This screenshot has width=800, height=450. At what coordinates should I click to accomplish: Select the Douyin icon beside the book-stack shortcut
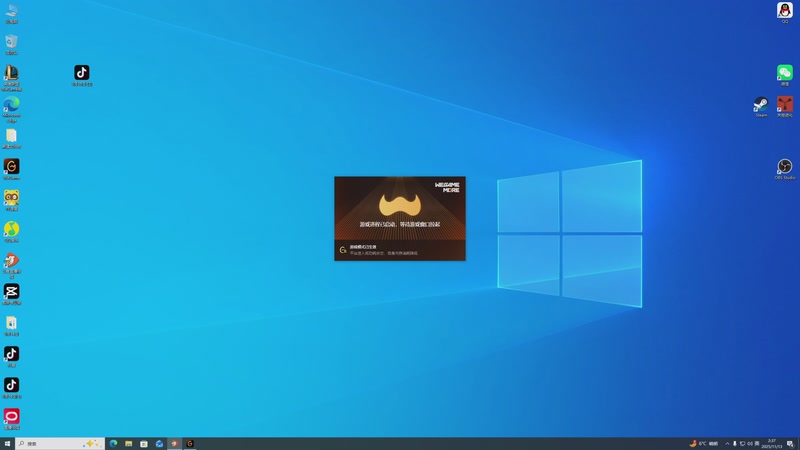tap(82, 76)
